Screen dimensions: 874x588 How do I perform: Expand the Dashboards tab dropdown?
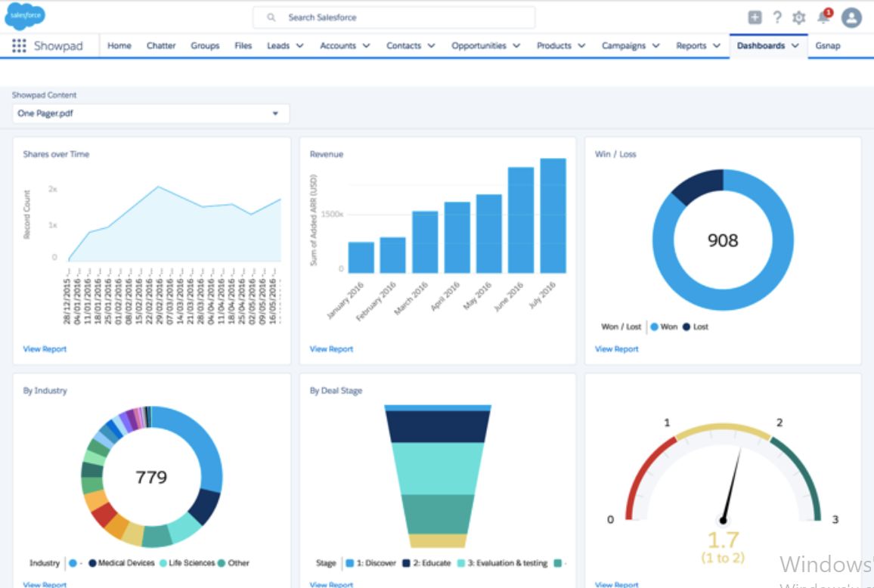[x=795, y=45]
